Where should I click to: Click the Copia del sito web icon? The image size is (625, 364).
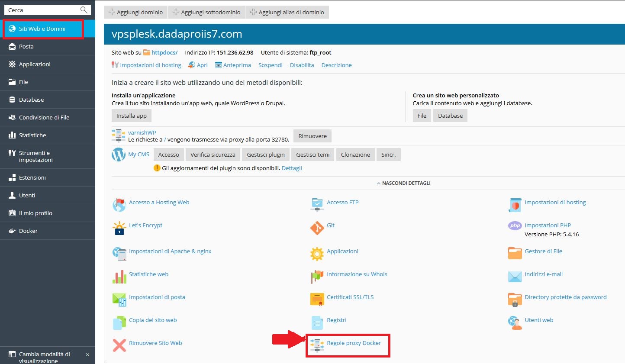click(119, 323)
